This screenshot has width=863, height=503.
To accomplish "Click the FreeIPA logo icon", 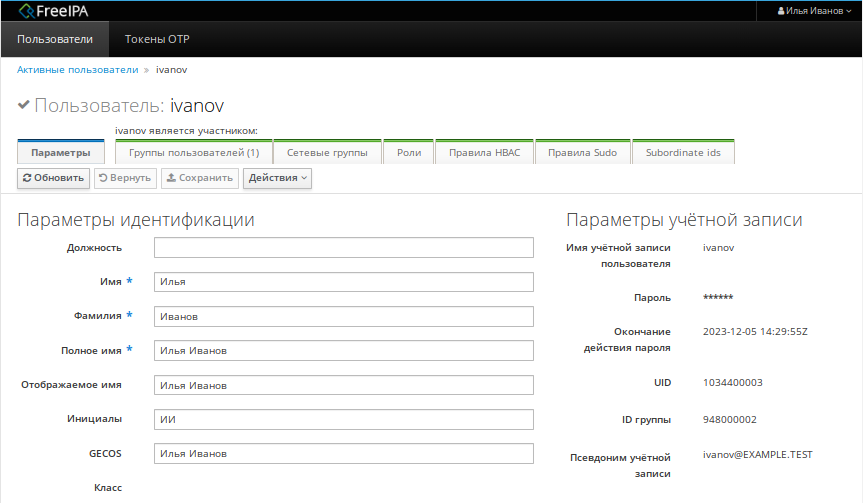I will 27,11.
